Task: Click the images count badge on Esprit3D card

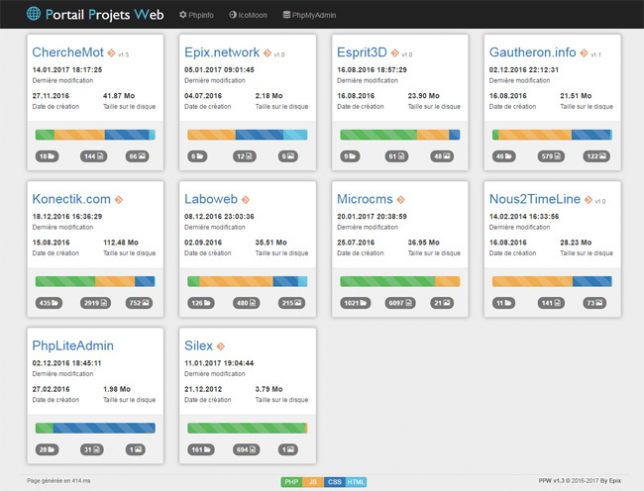Action: [442, 156]
